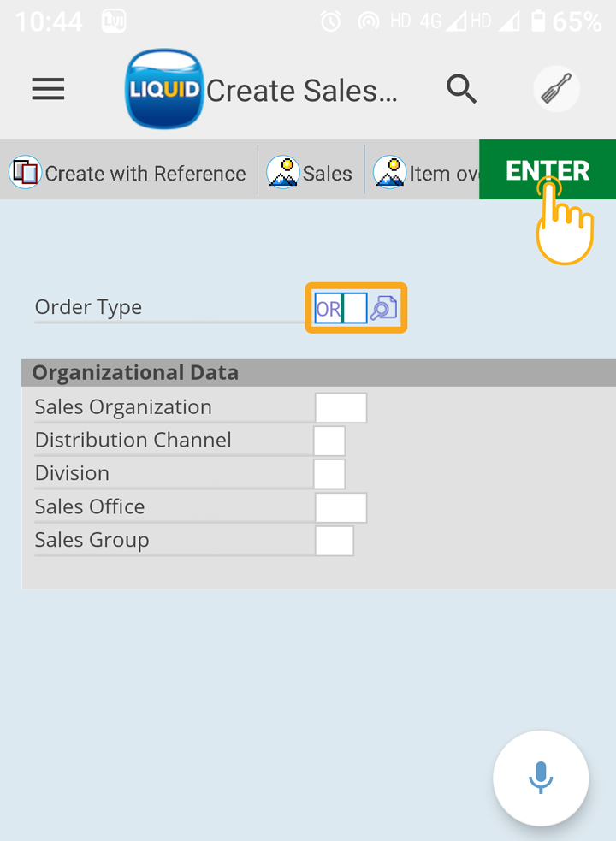Choose Create with Reference in toolbar
Image resolution: width=616 pixels, height=841 pixels.
point(128,173)
